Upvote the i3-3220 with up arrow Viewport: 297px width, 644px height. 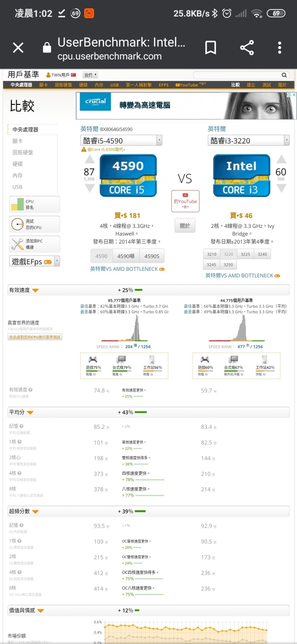(x=281, y=159)
